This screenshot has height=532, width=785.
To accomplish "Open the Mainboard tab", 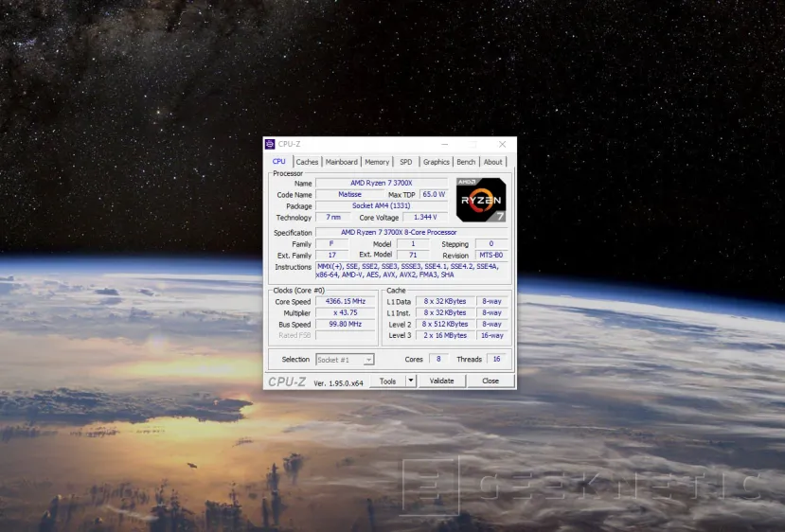I will [x=342, y=162].
